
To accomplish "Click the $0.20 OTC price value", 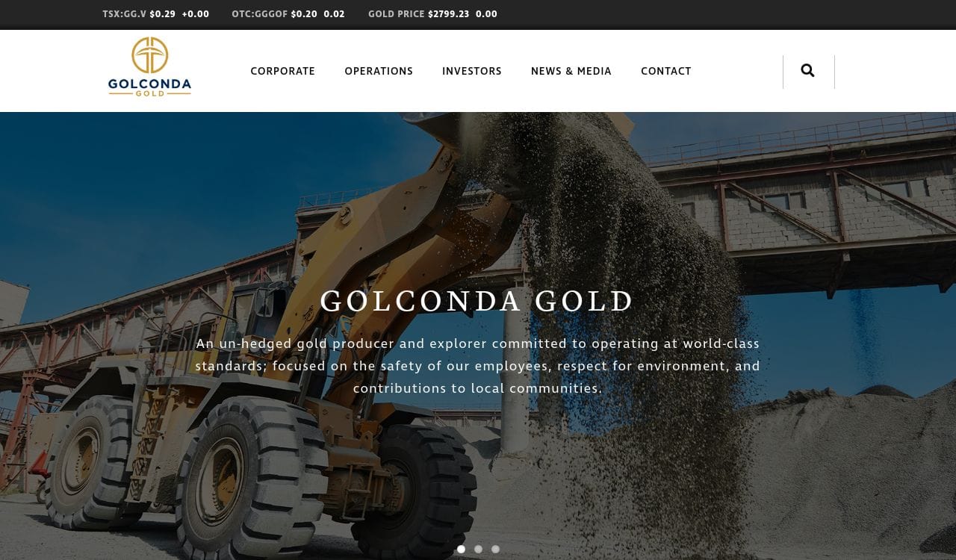I will pos(304,14).
